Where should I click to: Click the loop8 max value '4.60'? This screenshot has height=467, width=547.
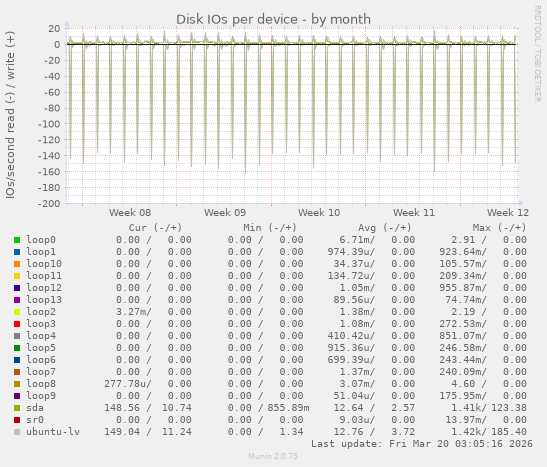coord(463,384)
